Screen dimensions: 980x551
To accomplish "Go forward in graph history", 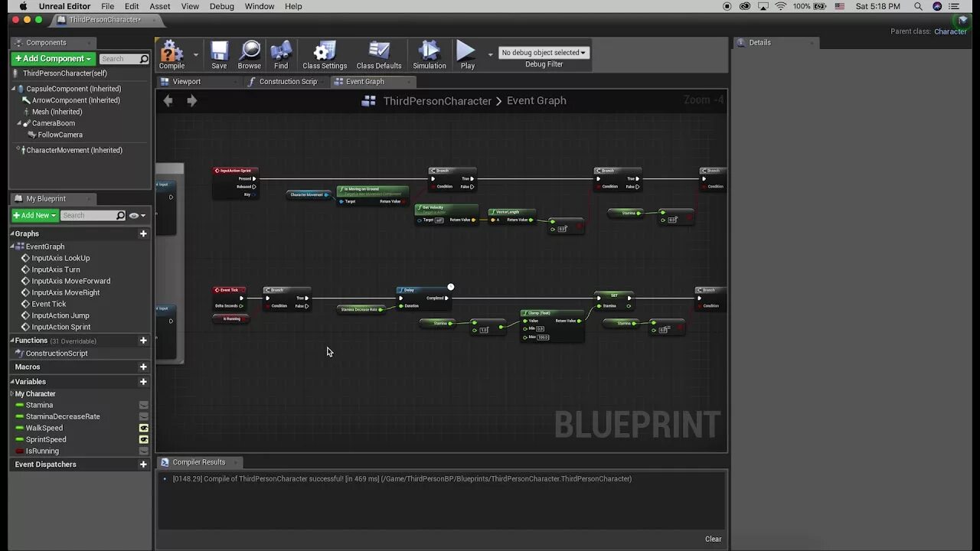I will (x=192, y=100).
